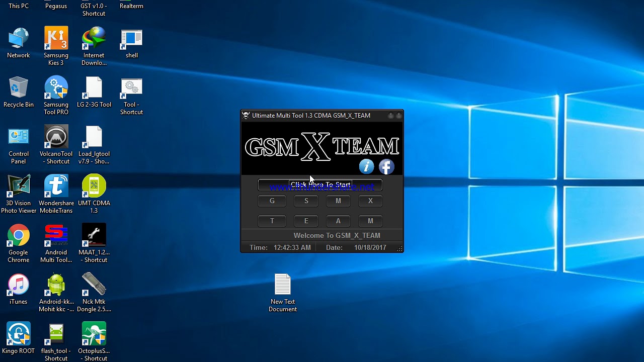Select the Network desktop icon
This screenshot has width=644, height=362.
19,43
